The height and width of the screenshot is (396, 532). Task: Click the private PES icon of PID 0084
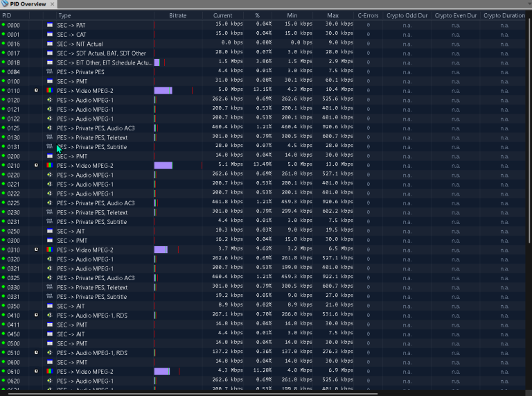point(50,71)
